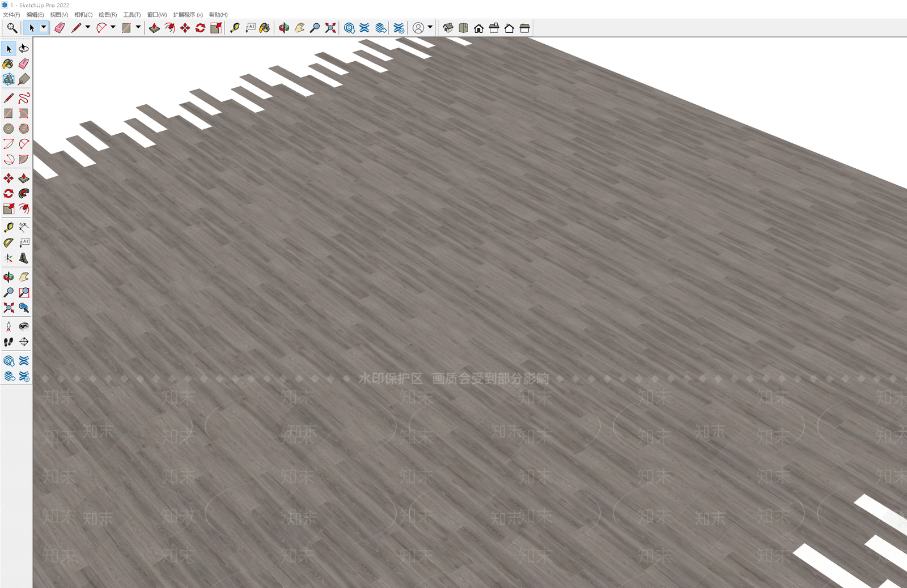Switch to the Iso view

(448, 28)
